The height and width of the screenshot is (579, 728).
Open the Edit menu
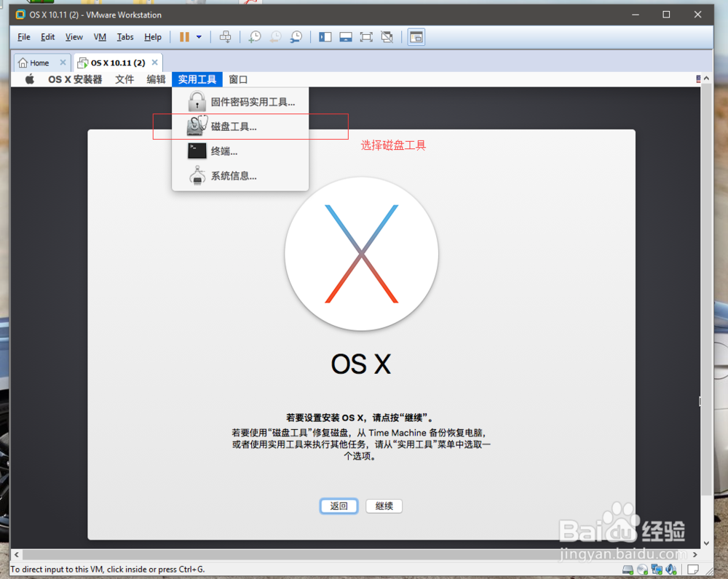coord(47,37)
